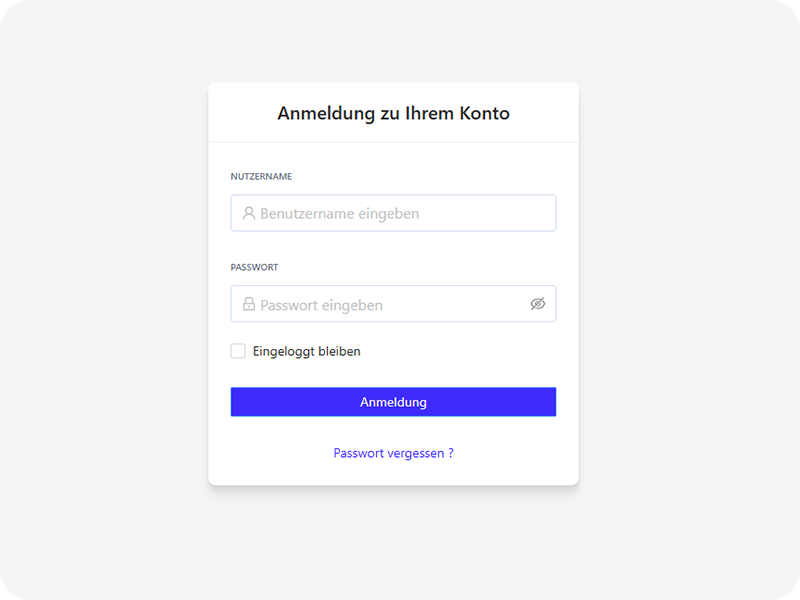This screenshot has width=800, height=600.
Task: Click the "Benutzername eingeben" placeholder text
Action: tap(339, 214)
